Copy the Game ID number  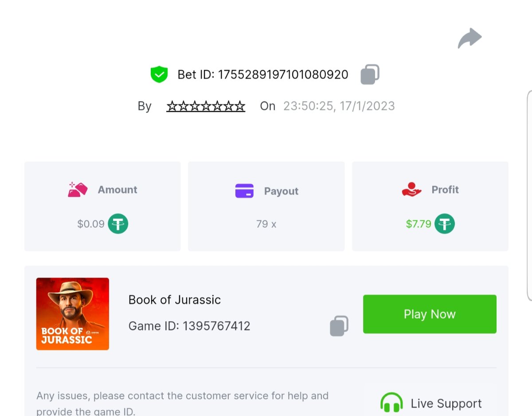click(x=339, y=326)
